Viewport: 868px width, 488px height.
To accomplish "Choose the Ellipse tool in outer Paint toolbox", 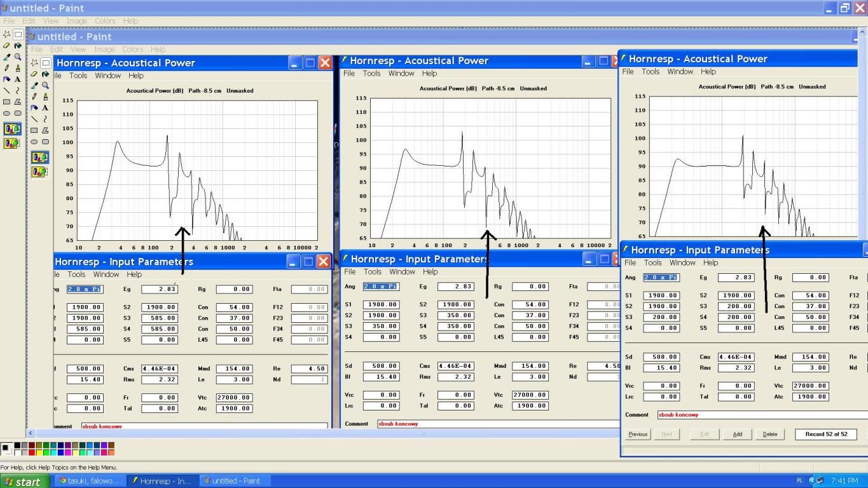I will click(7, 113).
